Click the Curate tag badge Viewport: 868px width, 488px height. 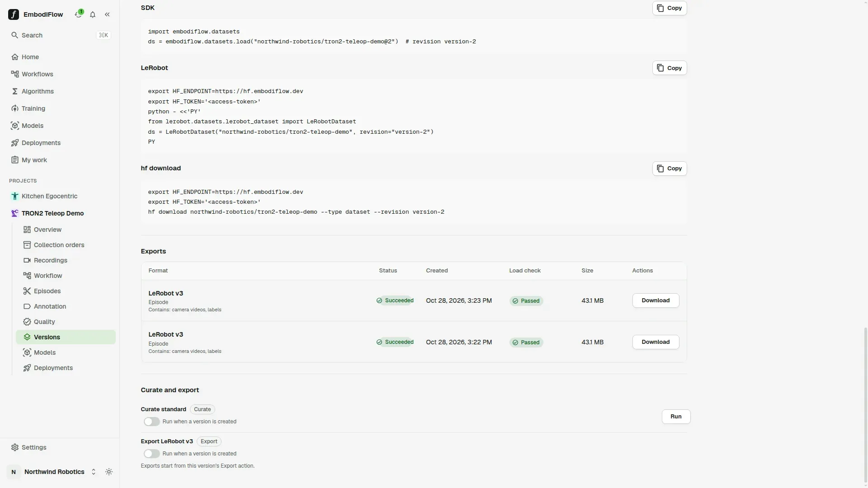(x=202, y=409)
